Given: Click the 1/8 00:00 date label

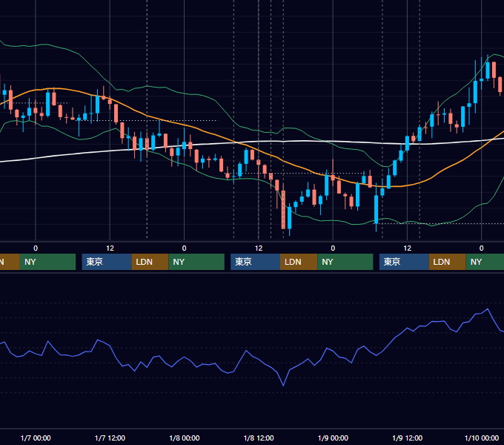Looking at the screenshot, I should 184,438.
